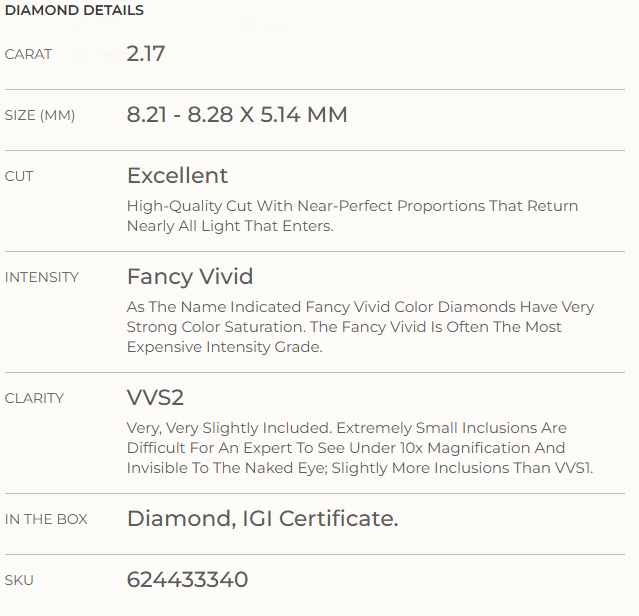Click the Fancy Vivid color saturation description
The image size is (639, 616).
[x=360, y=327]
